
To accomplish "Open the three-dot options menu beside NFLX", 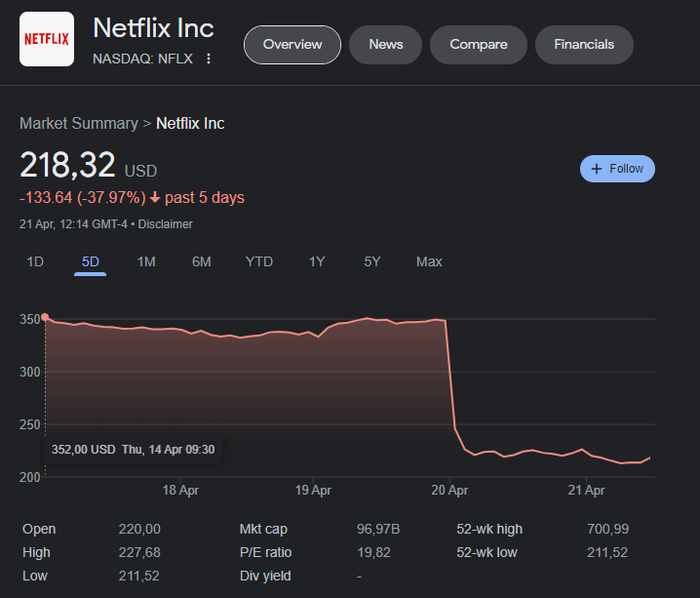I will (209, 59).
